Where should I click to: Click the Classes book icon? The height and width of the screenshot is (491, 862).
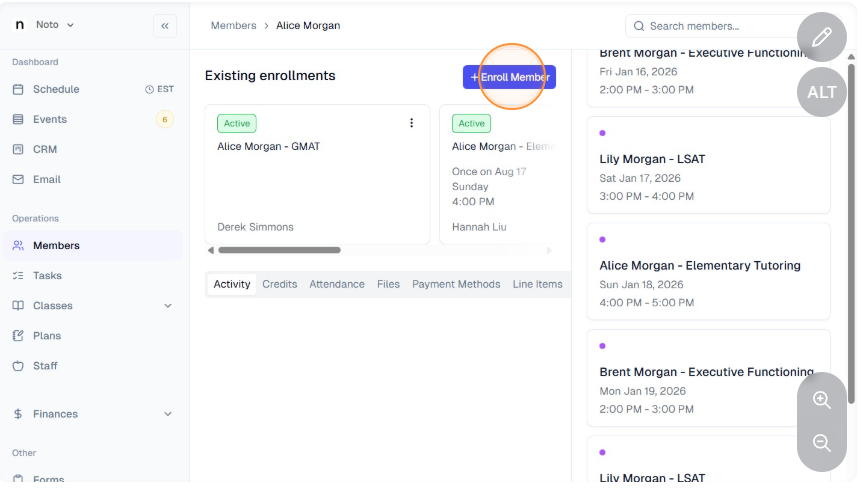pyautogui.click(x=18, y=306)
